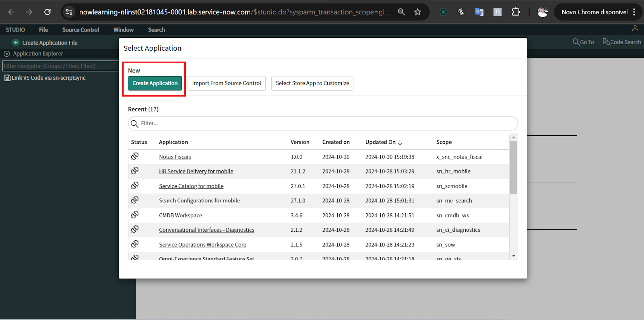Screen dimensions: 644x320
Task: Click the Studio user profile icon
Action: click(x=635, y=28)
